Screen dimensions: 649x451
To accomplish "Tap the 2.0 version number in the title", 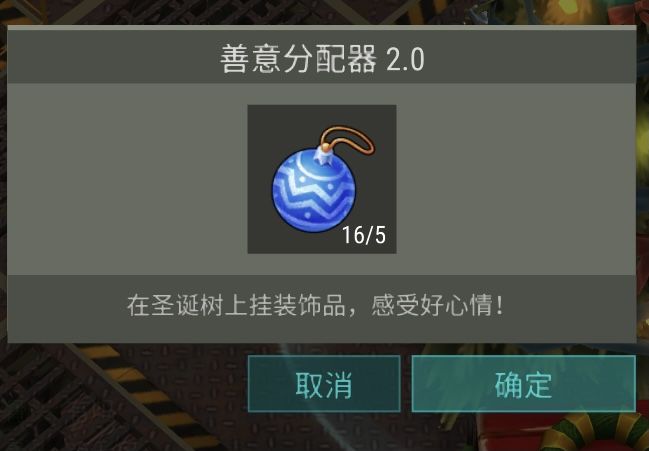I will coord(405,60).
